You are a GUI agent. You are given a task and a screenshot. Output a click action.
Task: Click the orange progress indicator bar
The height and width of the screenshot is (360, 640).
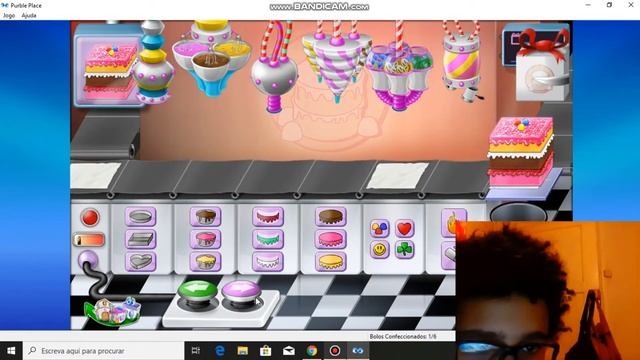(x=89, y=240)
